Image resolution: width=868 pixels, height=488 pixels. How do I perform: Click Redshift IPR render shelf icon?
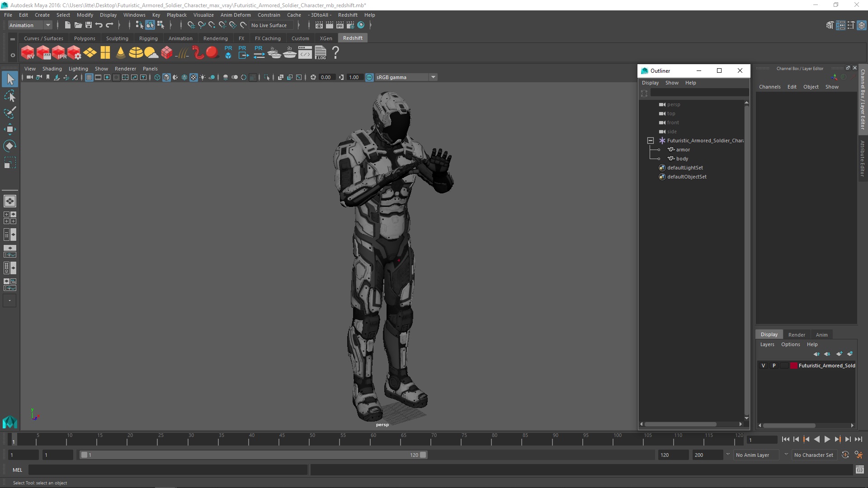click(59, 53)
